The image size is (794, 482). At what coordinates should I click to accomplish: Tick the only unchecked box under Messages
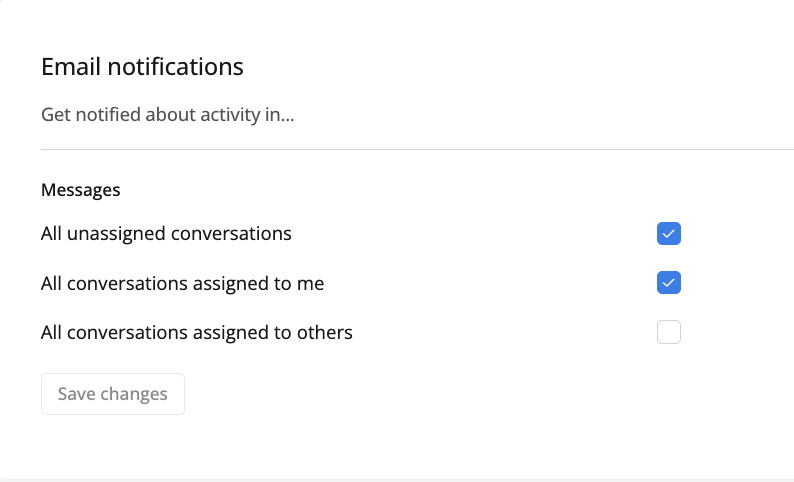(x=669, y=332)
